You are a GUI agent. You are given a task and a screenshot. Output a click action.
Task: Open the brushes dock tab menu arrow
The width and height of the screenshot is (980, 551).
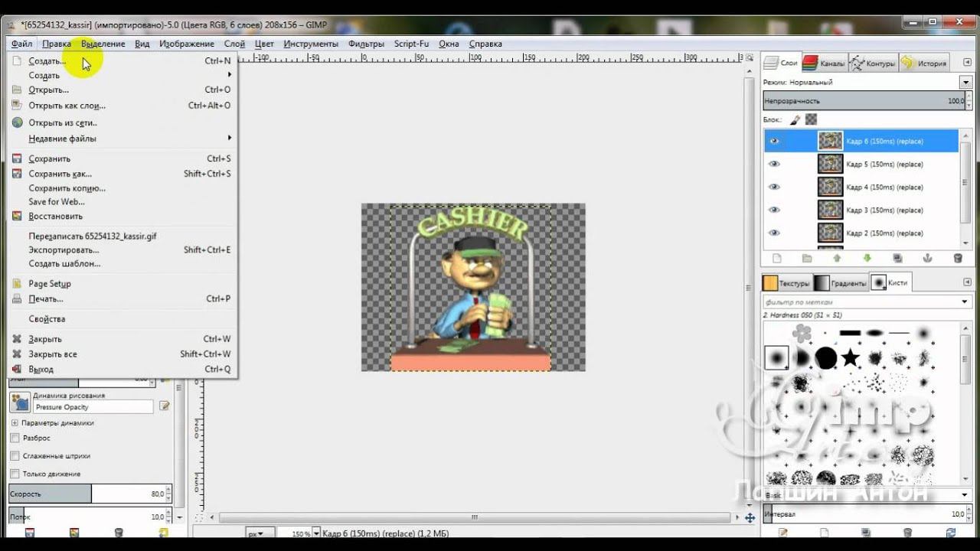click(x=966, y=282)
